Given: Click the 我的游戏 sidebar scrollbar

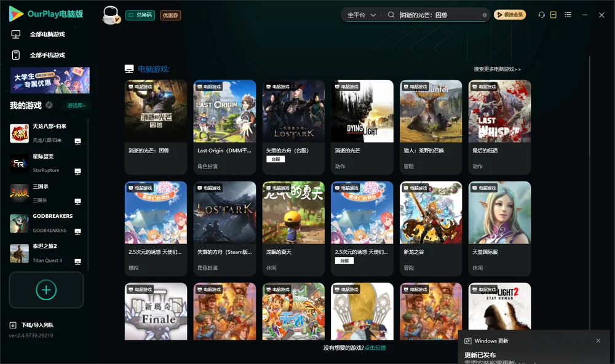Looking at the screenshot, I should point(88,194).
